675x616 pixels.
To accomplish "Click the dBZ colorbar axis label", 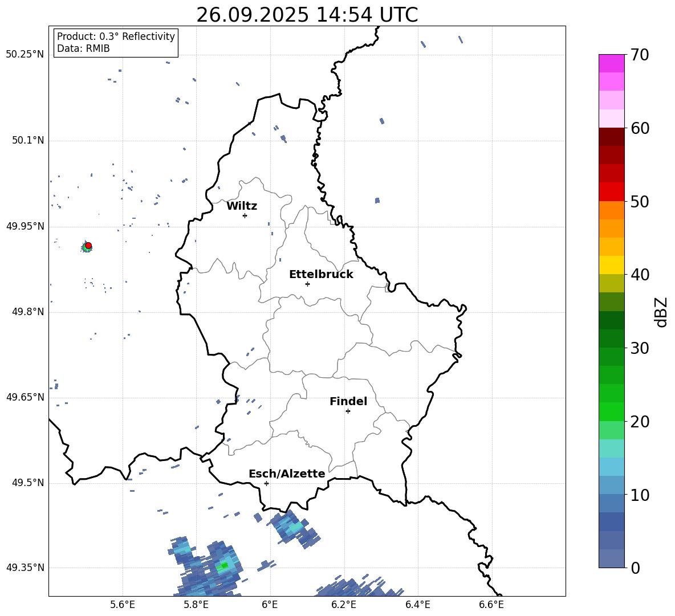I will tap(662, 312).
